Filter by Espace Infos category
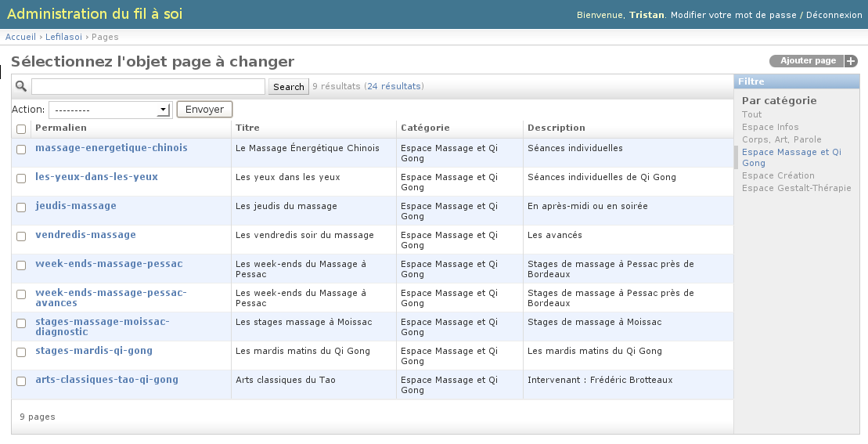Image resolution: width=868 pixels, height=444 pixels. click(770, 127)
